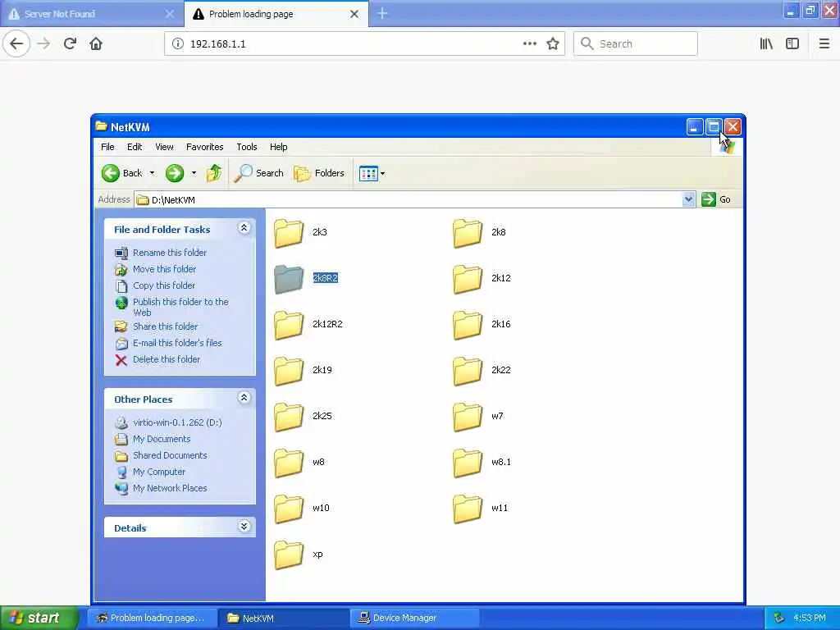Click the Explorer green Back arrow
This screenshot has height=630, width=840.
pos(111,173)
